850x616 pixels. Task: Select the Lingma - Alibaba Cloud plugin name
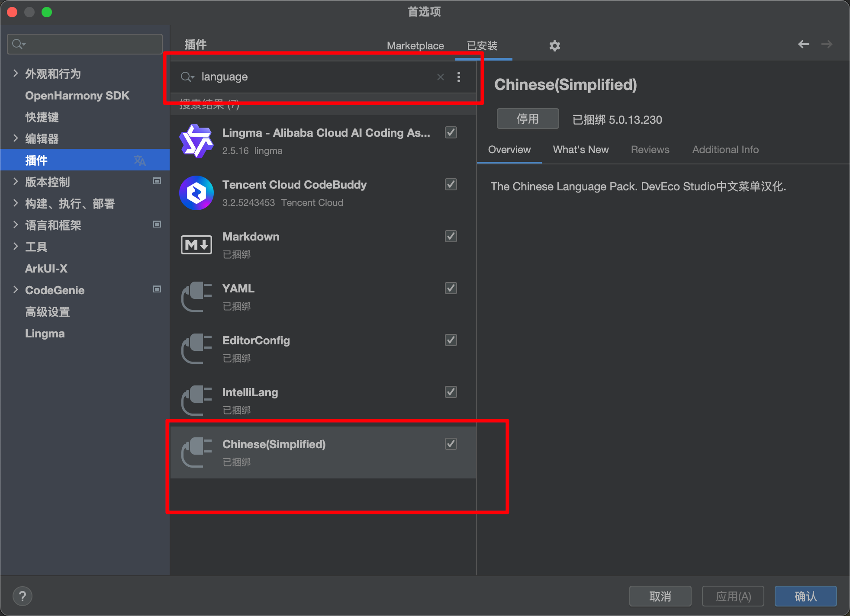[x=326, y=133]
